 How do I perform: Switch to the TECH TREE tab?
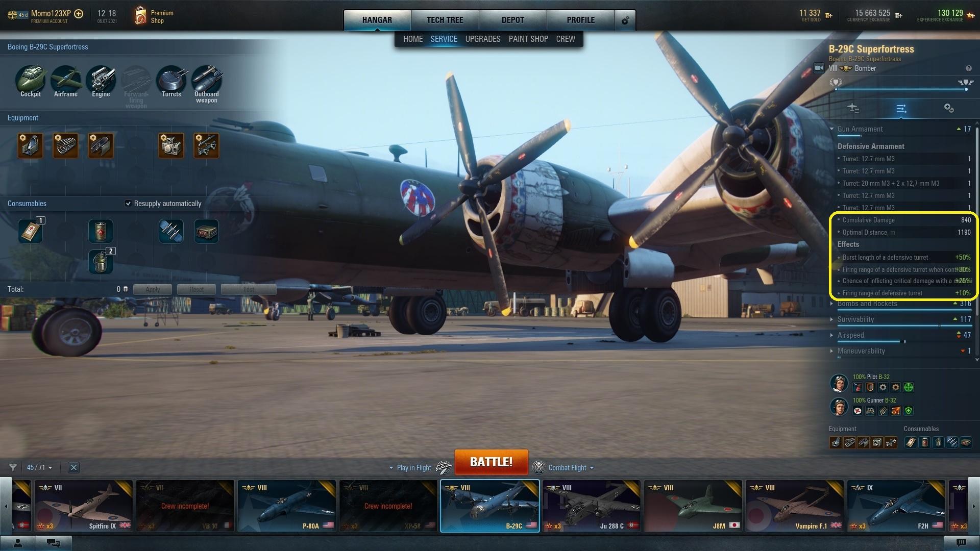point(445,20)
